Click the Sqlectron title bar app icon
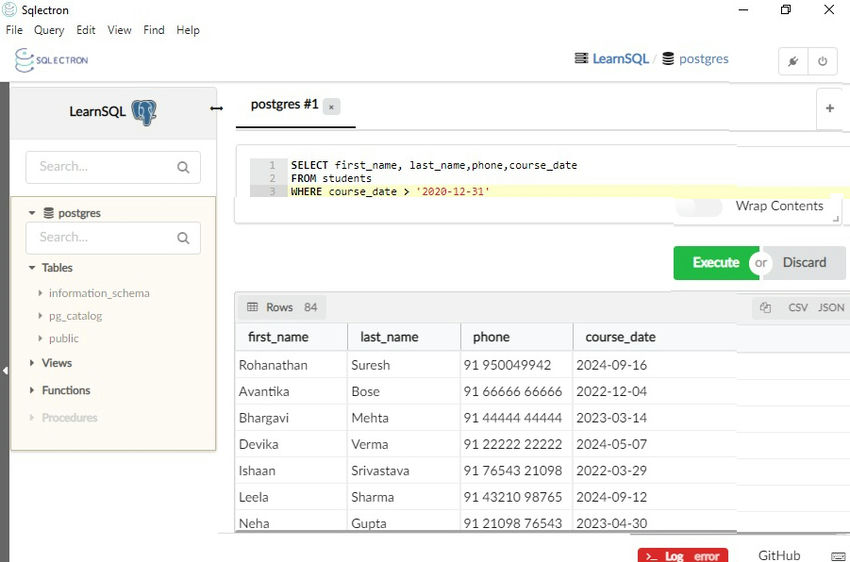 [10, 10]
